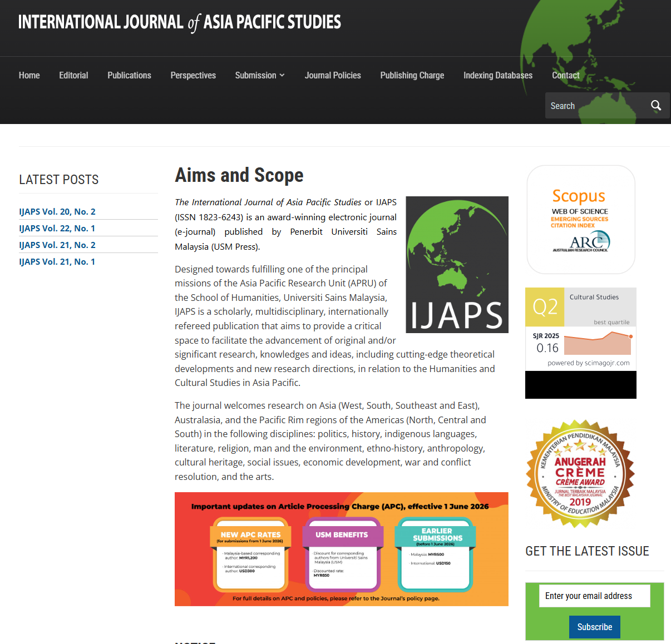Click the site title International Journal of Asia Pacific Studies

tap(180, 22)
